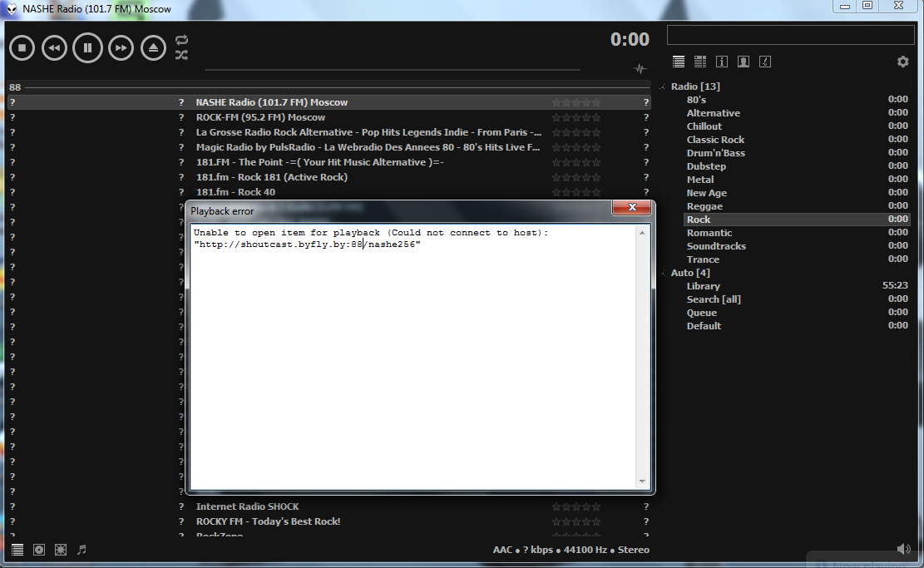The width and height of the screenshot is (924, 568).
Task: Select ROCKY FM - Today's Best Rock!
Action: (329, 521)
